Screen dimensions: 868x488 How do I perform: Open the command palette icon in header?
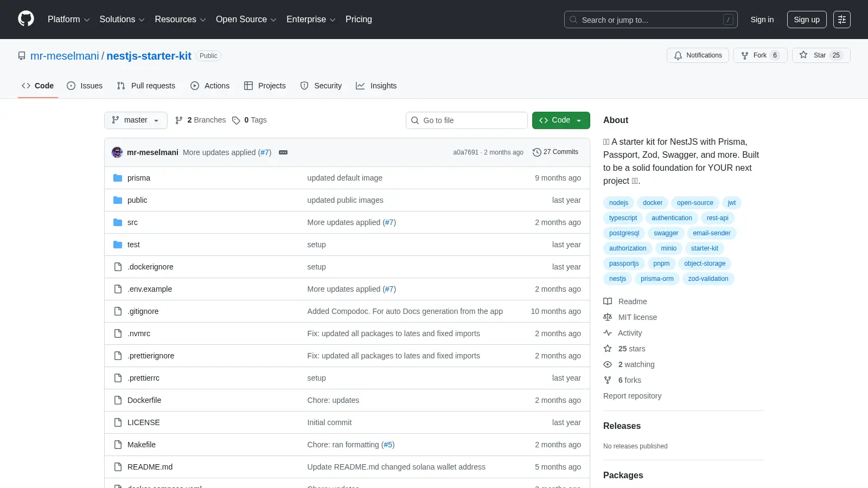[842, 20]
